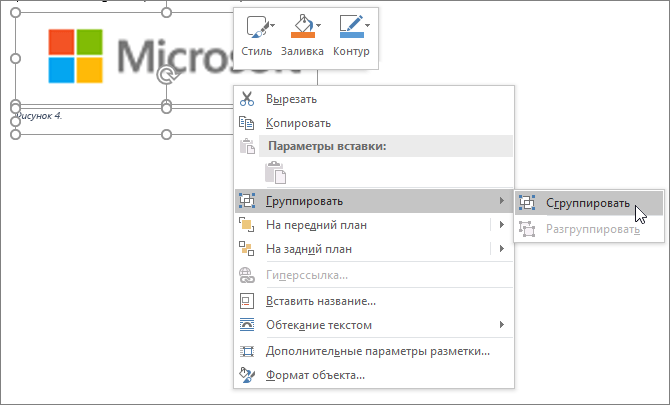
Task: Click the Параметры вставки header label
Action: 327,146
